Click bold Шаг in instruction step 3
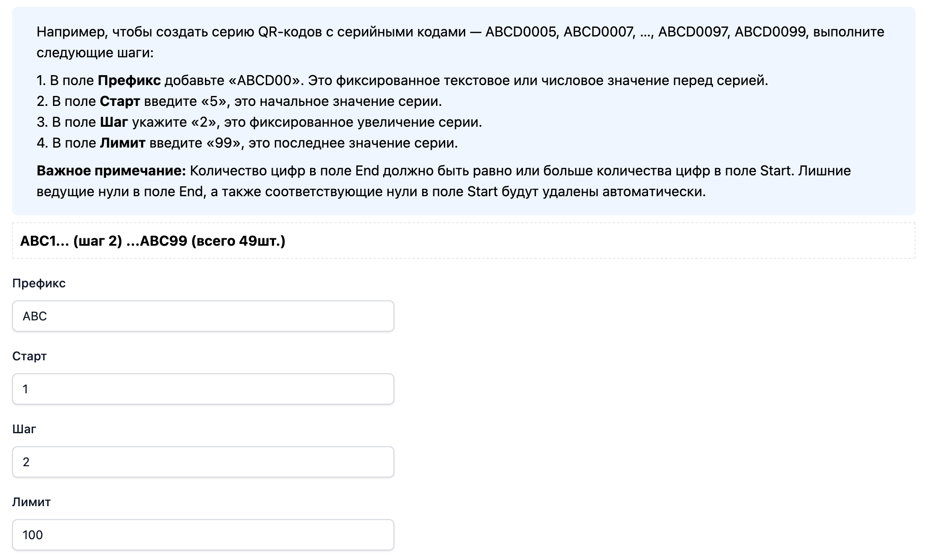Viewport: 932px width, 560px height. tap(114, 122)
